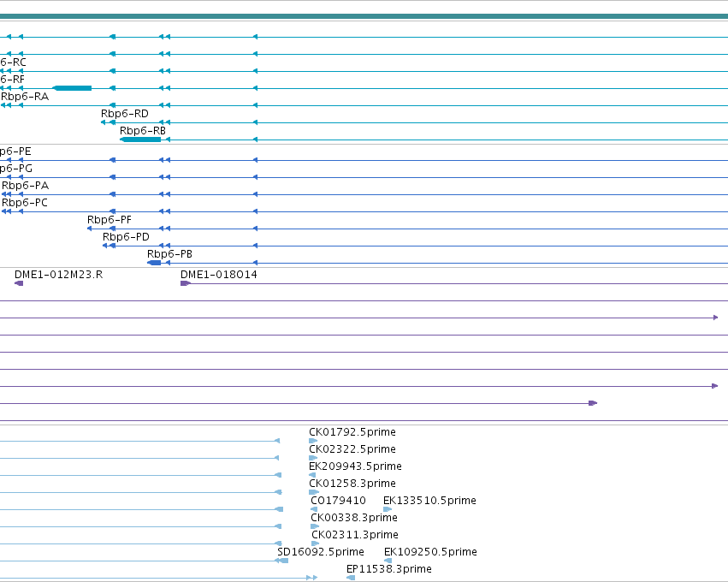
Task: Select the Rbp6-PB protein label
Action: point(169,254)
